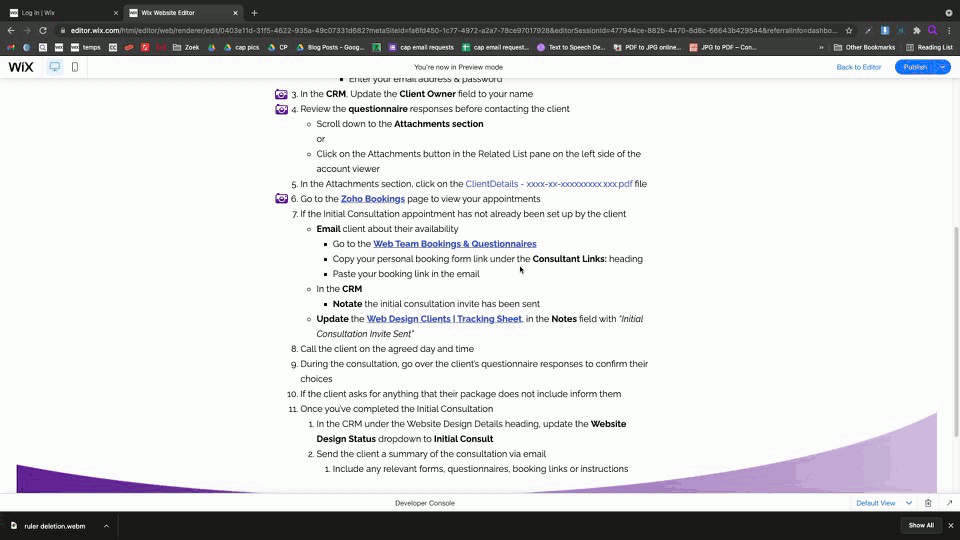This screenshot has height=540, width=960.
Task: Open the green Excel-icon bookmark
Action: 377,47
